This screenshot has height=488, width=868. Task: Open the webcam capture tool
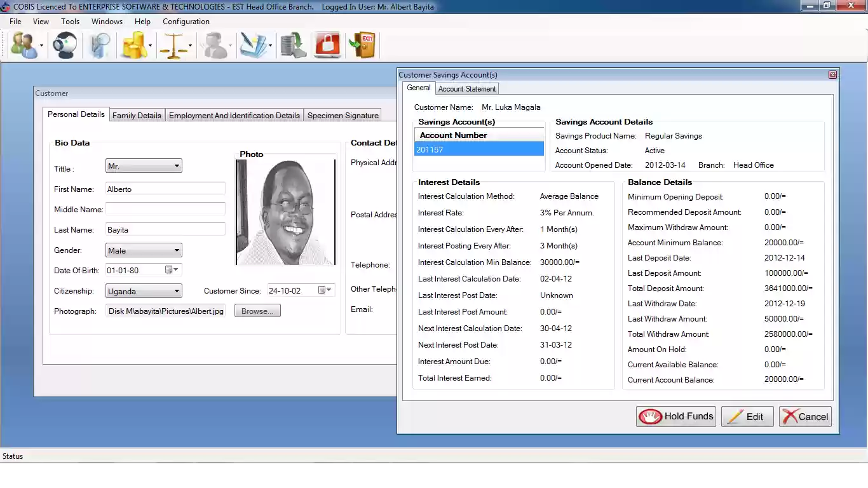click(65, 45)
